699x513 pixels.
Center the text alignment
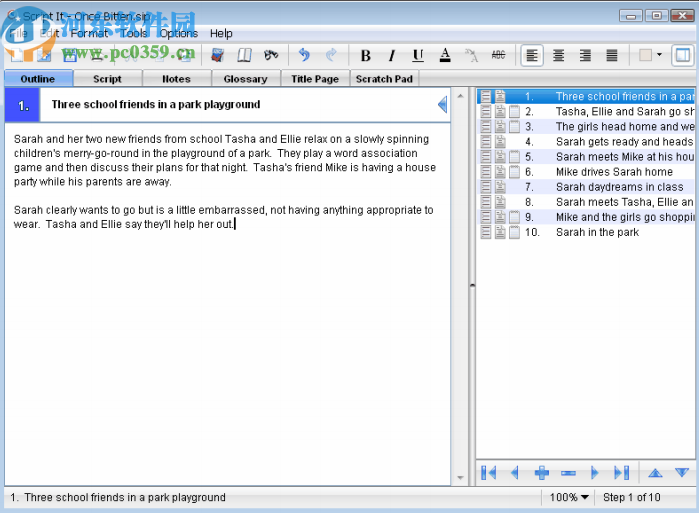pyautogui.click(x=559, y=55)
